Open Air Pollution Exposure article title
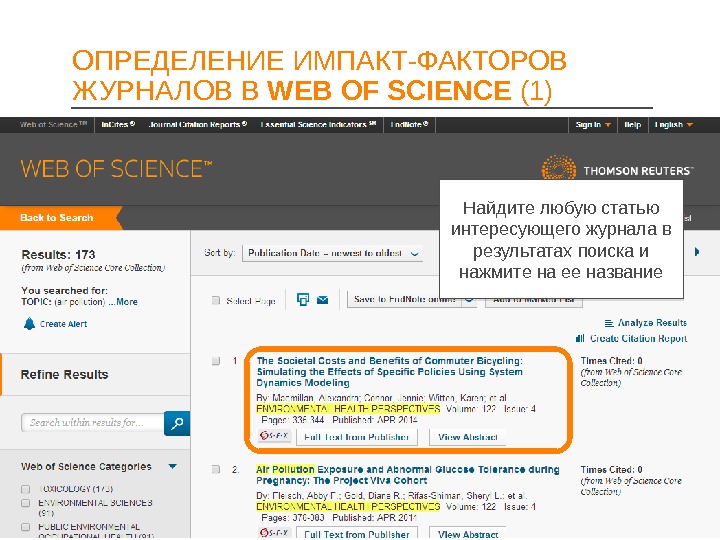Viewport: 720px width, 540px height. 408,475
